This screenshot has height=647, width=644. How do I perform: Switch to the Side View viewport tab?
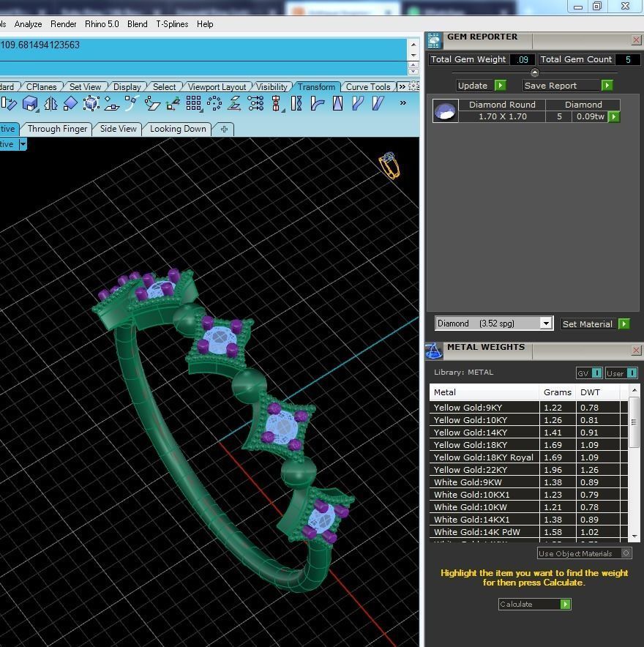tap(118, 129)
